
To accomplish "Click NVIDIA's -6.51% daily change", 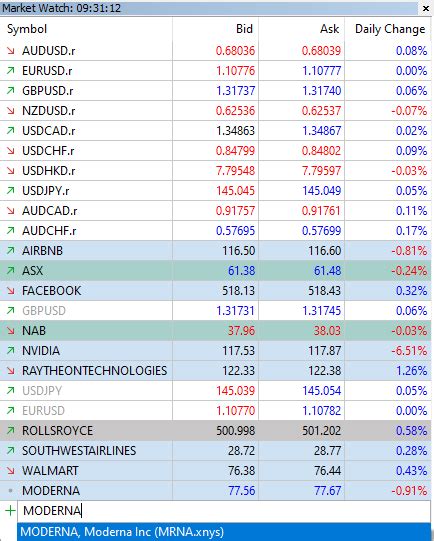I will [x=409, y=351].
